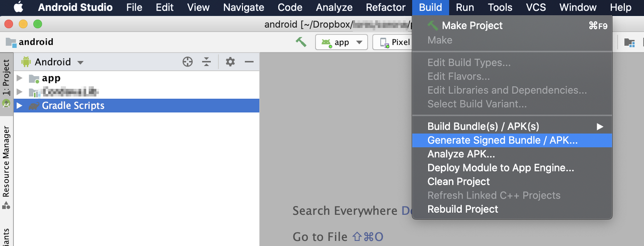
Task: Choose Rebuild Project
Action: point(512,209)
